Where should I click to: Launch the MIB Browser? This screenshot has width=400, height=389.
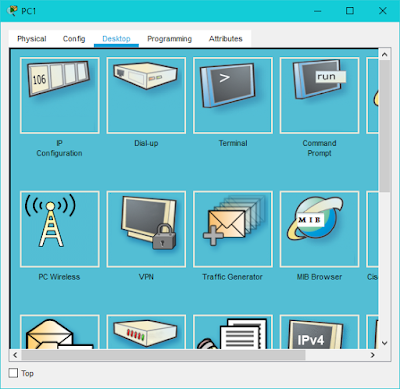pos(319,229)
